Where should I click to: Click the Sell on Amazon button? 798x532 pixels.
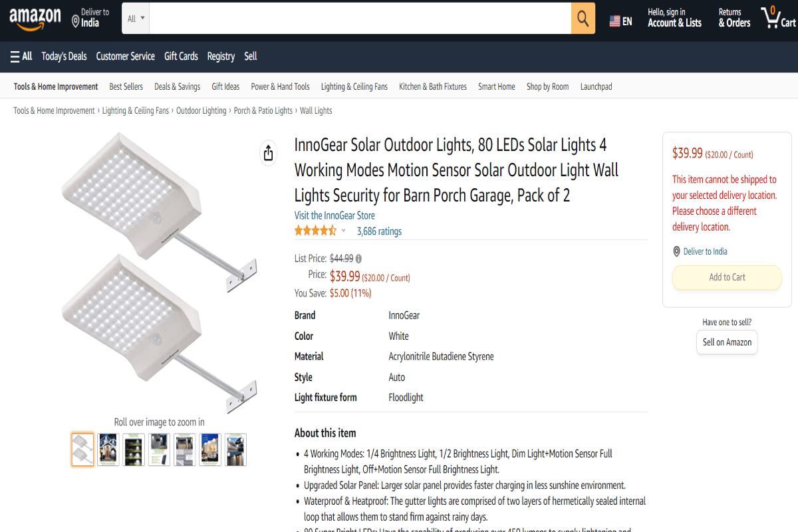(726, 342)
